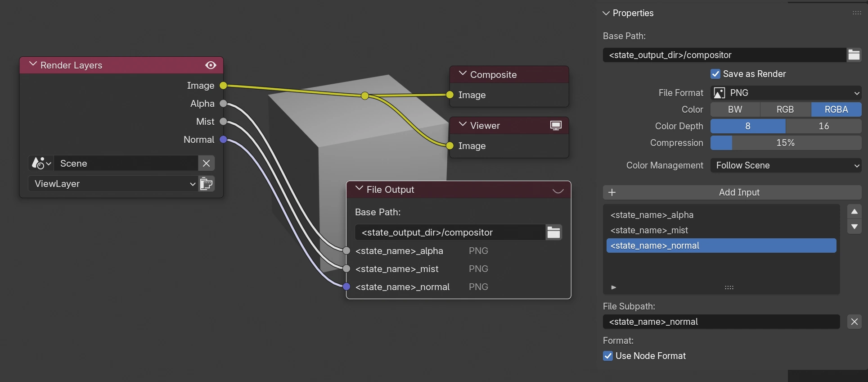
Task: Collapse the Properties panel
Action: [606, 13]
